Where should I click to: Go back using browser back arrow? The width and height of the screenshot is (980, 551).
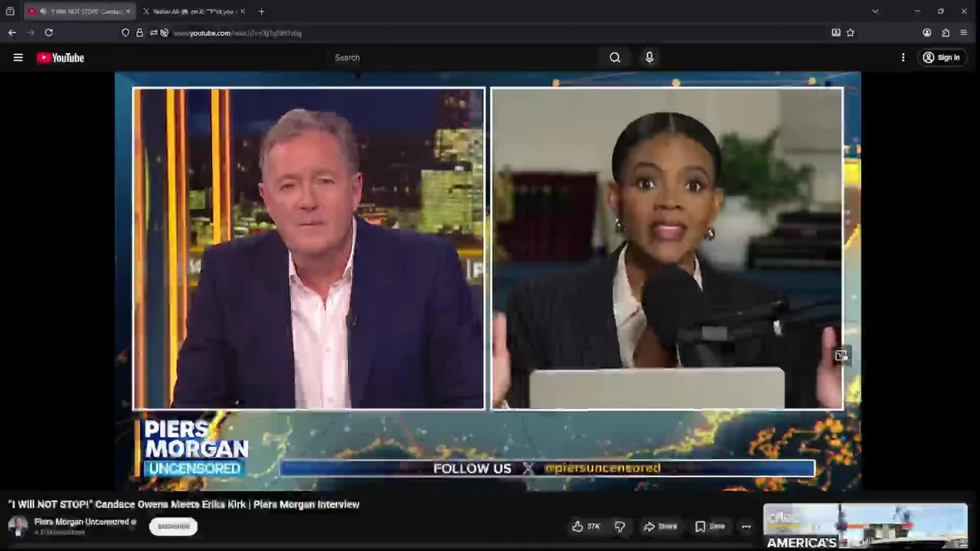pyautogui.click(x=12, y=33)
